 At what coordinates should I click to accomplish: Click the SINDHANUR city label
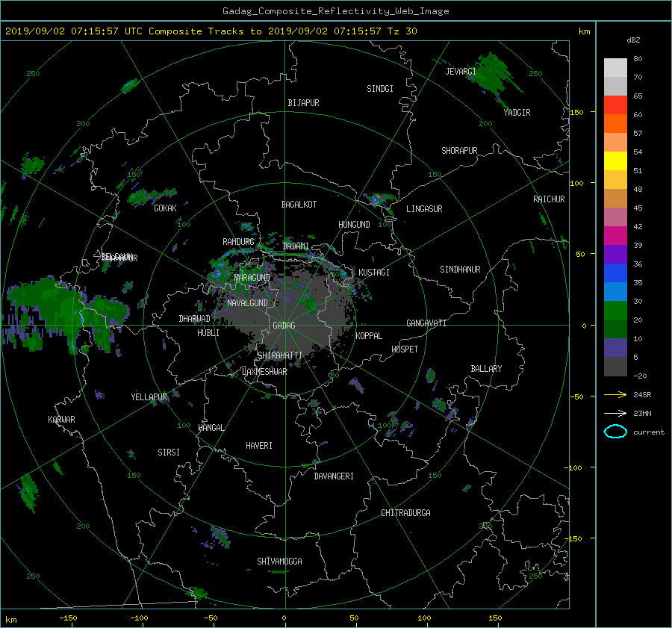pyautogui.click(x=460, y=270)
